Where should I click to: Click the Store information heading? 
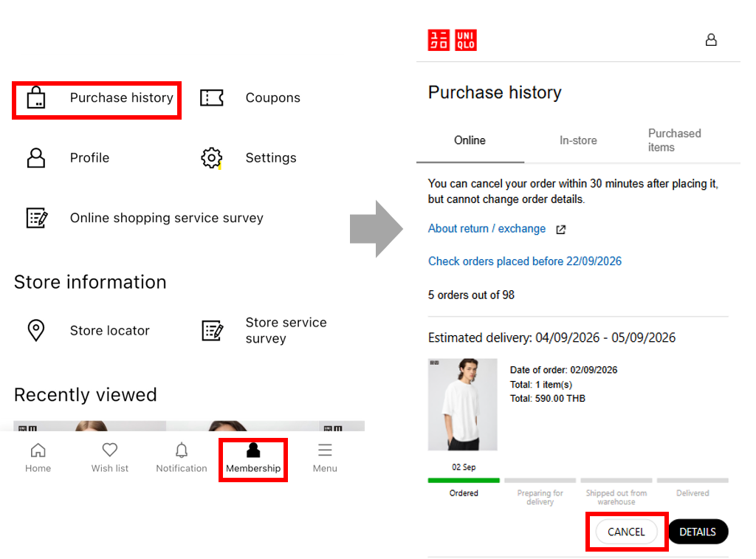pos(90,282)
